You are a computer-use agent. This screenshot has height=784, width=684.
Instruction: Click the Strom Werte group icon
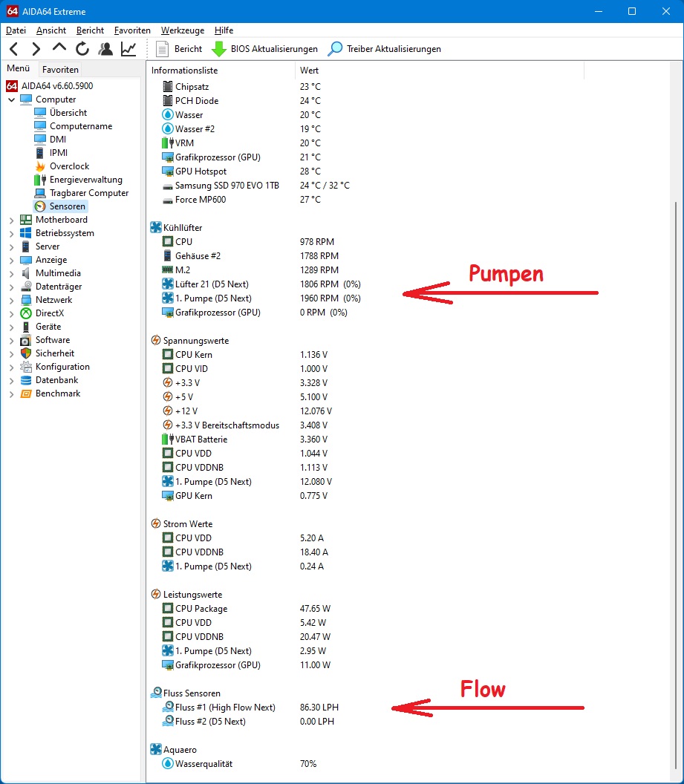156,524
